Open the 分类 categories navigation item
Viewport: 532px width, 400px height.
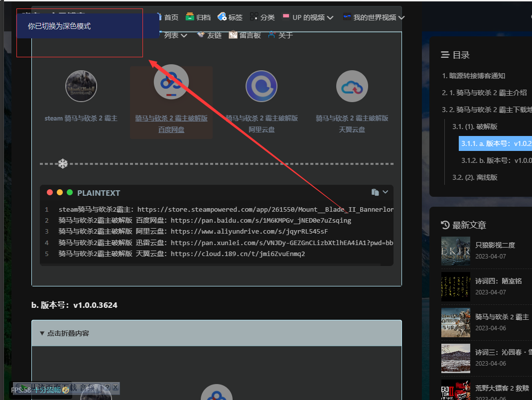point(263,17)
